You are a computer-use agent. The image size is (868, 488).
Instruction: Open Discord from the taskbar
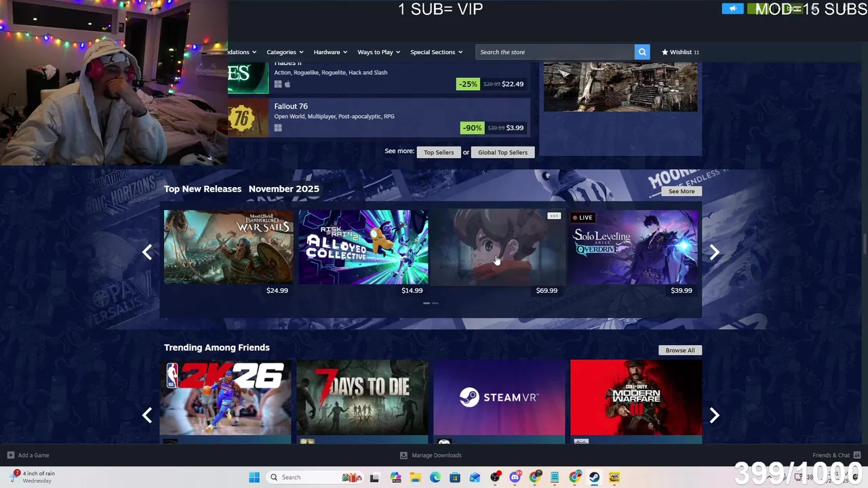click(515, 477)
